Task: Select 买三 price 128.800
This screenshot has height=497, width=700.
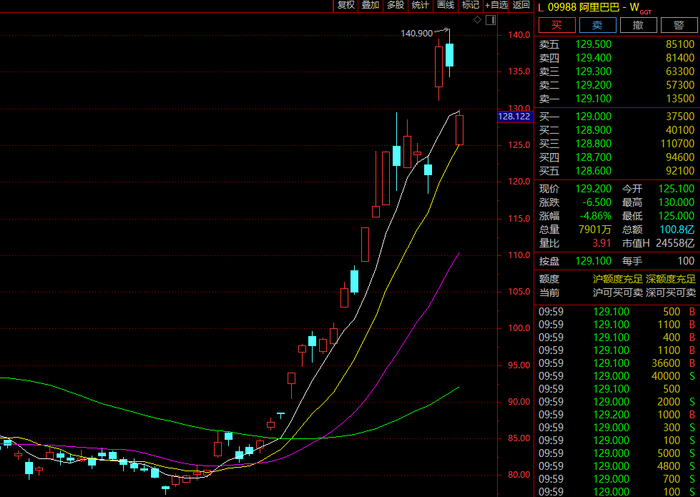Action: tap(593, 143)
